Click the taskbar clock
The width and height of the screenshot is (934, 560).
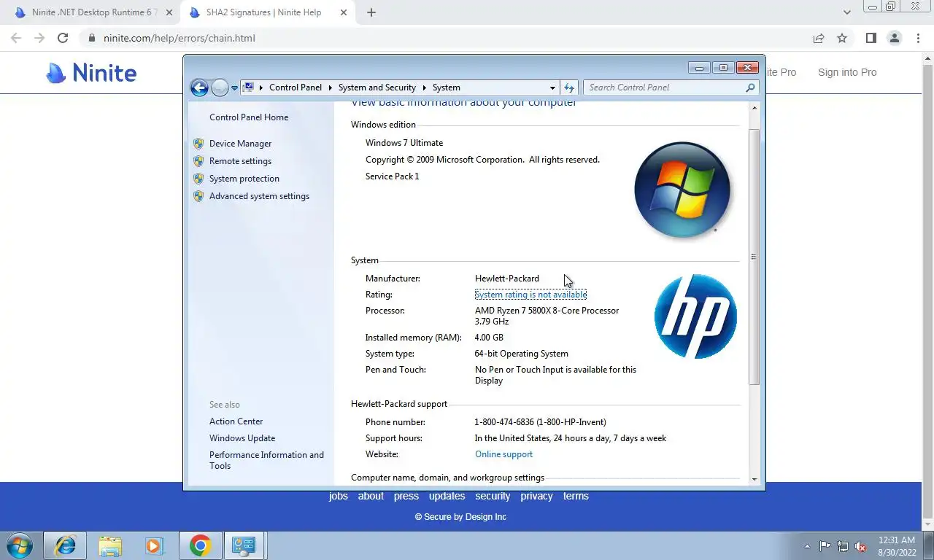click(896, 546)
